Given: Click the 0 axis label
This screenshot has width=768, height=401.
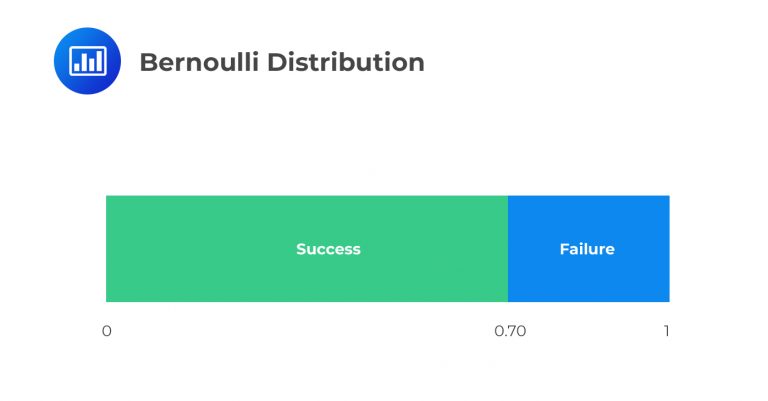Looking at the screenshot, I should coord(106,331).
